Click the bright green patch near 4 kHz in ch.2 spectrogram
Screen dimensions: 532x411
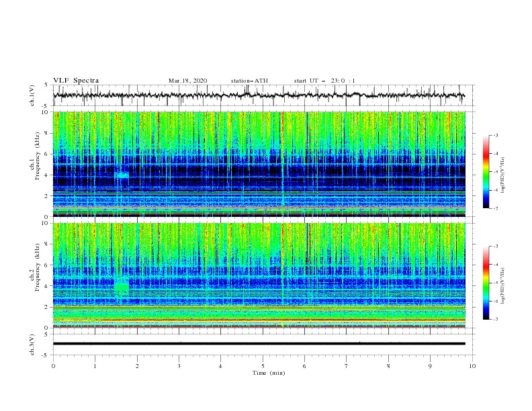click(122, 287)
